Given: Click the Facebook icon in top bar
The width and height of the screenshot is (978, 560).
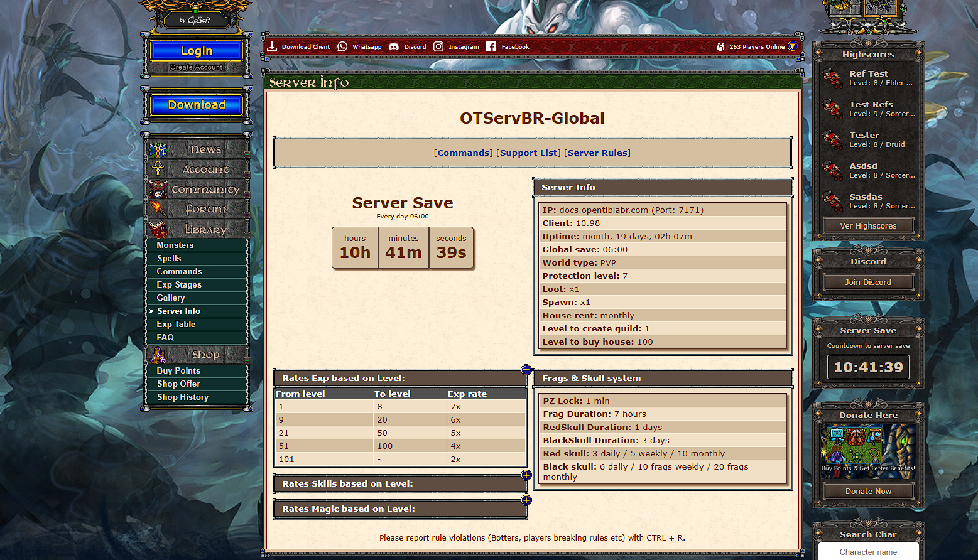Looking at the screenshot, I should 491,46.
